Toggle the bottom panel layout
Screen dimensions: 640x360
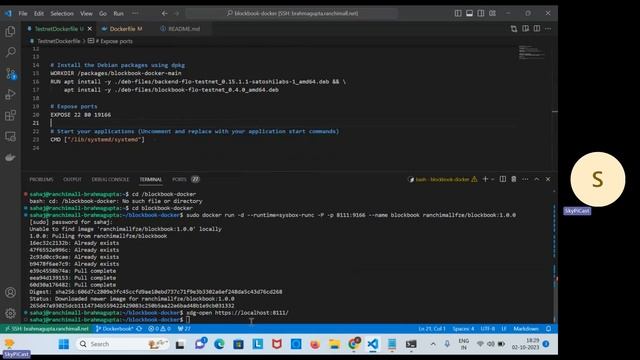pyautogui.click(x=469, y=13)
